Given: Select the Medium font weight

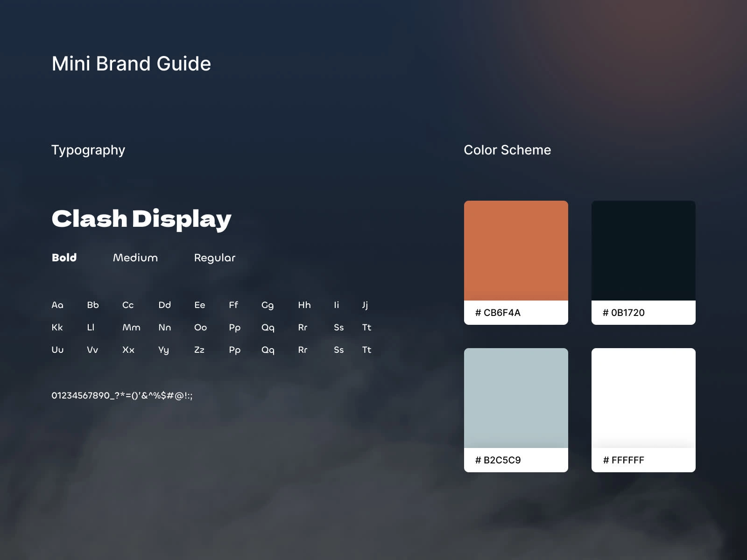Looking at the screenshot, I should 135,258.
